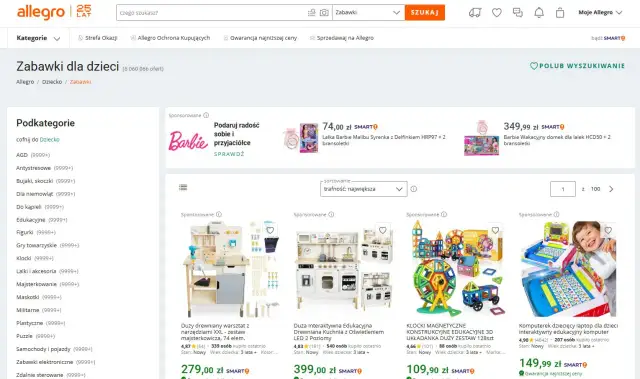Click POLUB WYSZUKIWANIE link
This screenshot has height=379, width=640.
(x=577, y=66)
